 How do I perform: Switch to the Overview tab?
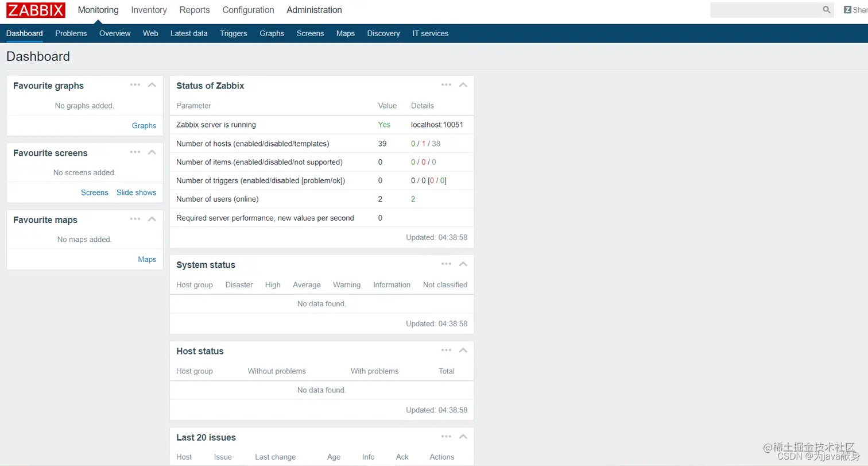tap(115, 33)
